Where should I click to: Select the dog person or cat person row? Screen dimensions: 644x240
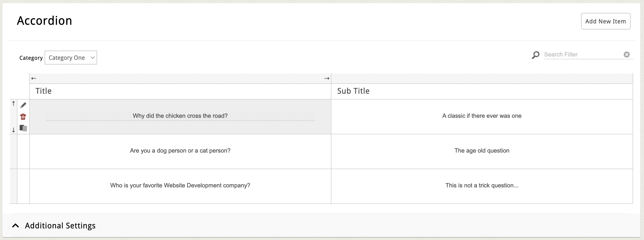coord(180,151)
